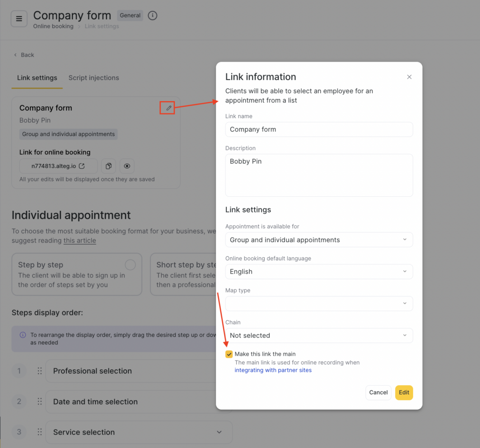Select the Link settings tab
Viewport: 480px width, 448px height.
[37, 78]
